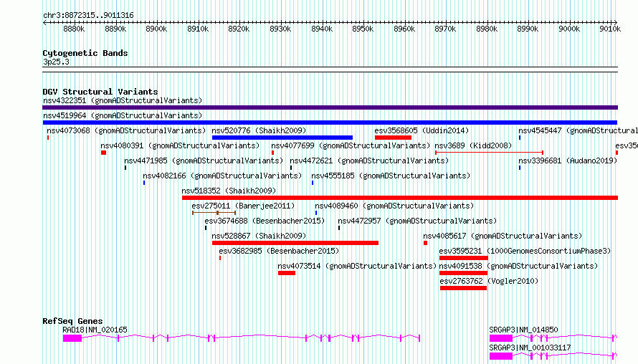Select the blue nsv520776 variant bar
Image resolution: width=638 pixels, height=364 pixels.
(x=282, y=138)
